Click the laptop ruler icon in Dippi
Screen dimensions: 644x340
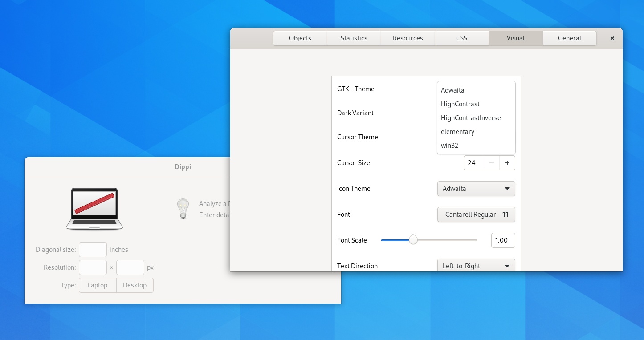click(94, 209)
